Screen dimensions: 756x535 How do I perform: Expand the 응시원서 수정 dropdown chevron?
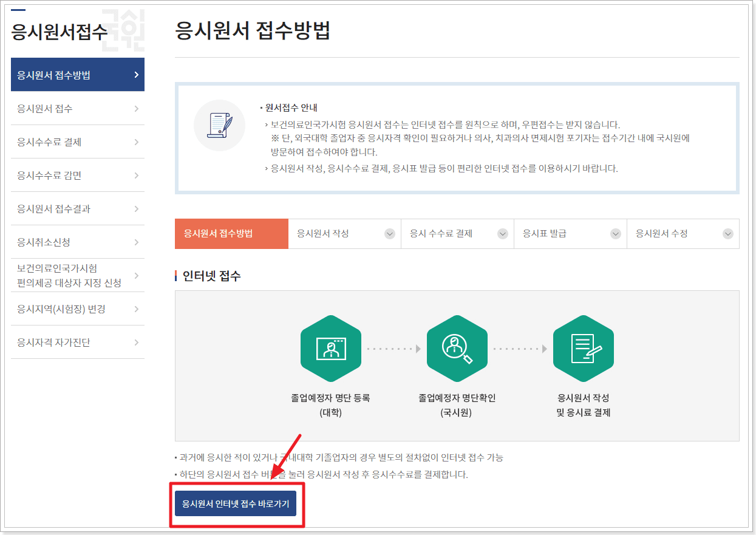(x=727, y=233)
